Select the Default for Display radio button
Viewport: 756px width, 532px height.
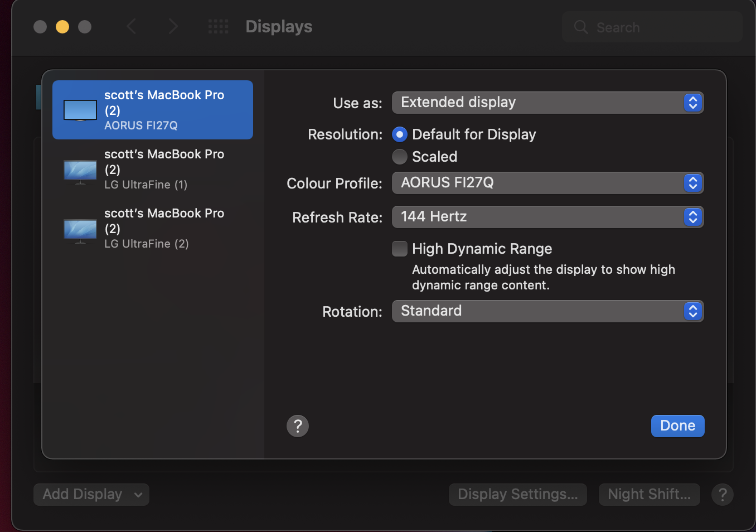pos(400,134)
